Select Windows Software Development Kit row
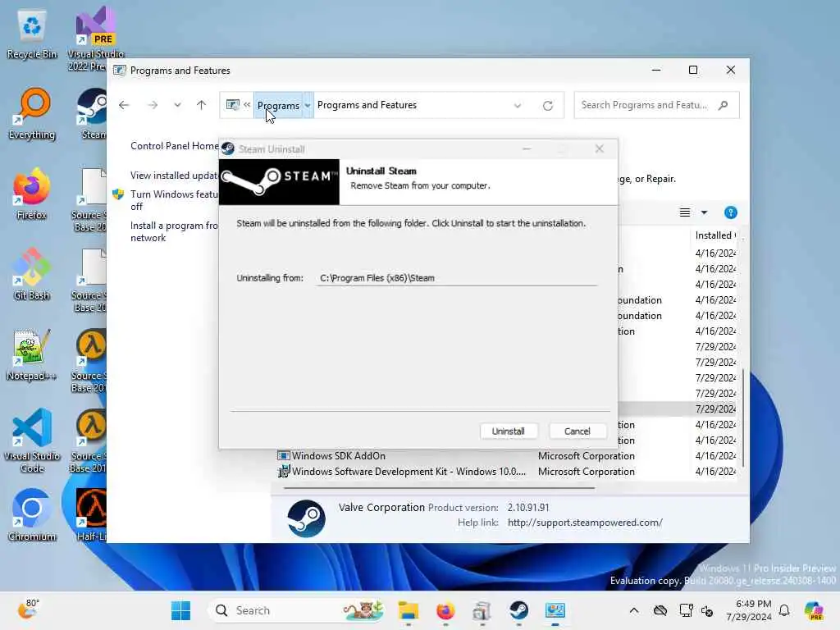 [506, 472]
